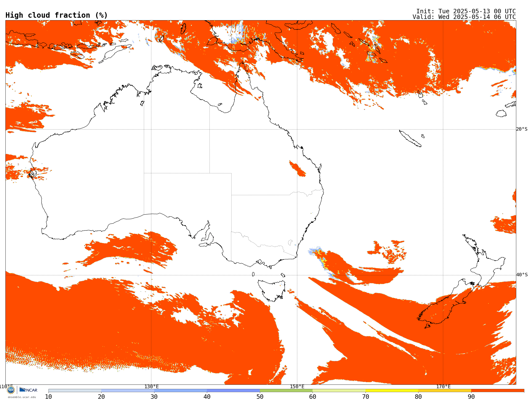Click the 'Valid: Wed 2025-05-14 06 UTC' text
The height and width of the screenshot is (400, 532).
click(464, 17)
